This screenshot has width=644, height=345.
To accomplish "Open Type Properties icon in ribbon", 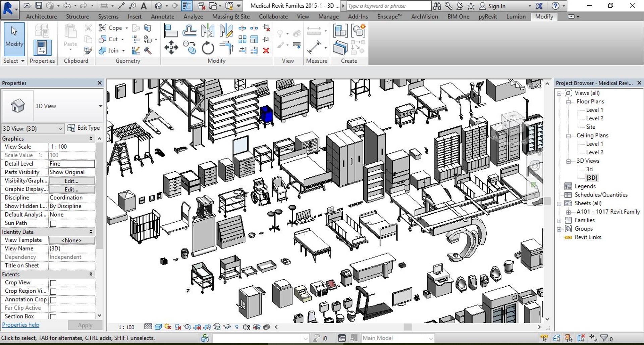I will (42, 31).
